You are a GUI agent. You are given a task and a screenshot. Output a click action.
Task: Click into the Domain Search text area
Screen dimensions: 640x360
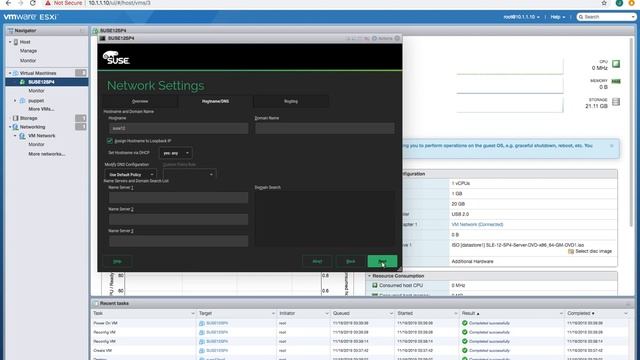click(325, 219)
